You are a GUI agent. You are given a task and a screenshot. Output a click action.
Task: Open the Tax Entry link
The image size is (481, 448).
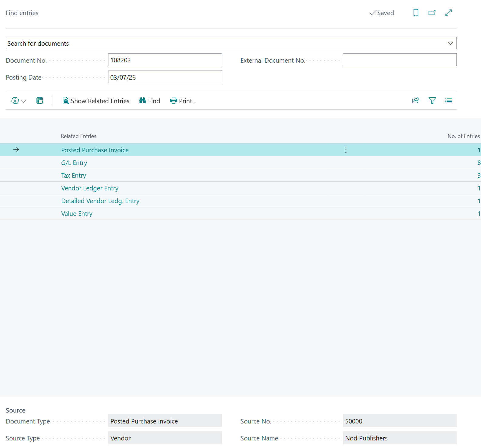74,176
